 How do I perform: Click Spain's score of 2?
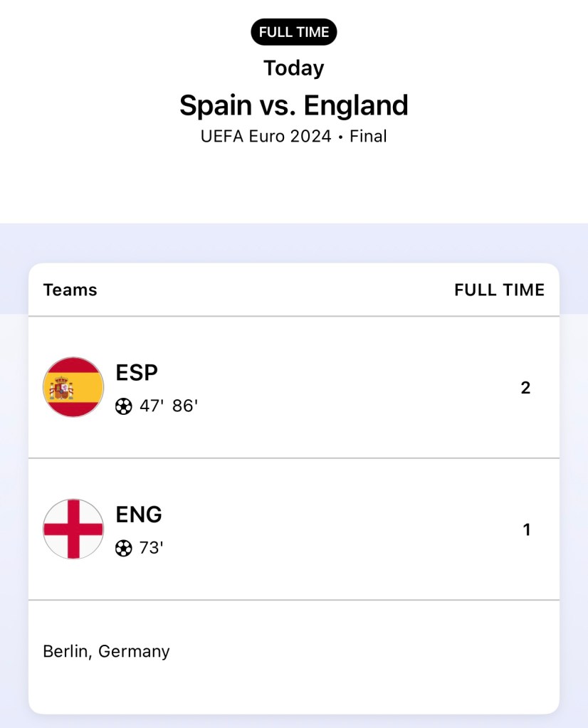pos(525,388)
